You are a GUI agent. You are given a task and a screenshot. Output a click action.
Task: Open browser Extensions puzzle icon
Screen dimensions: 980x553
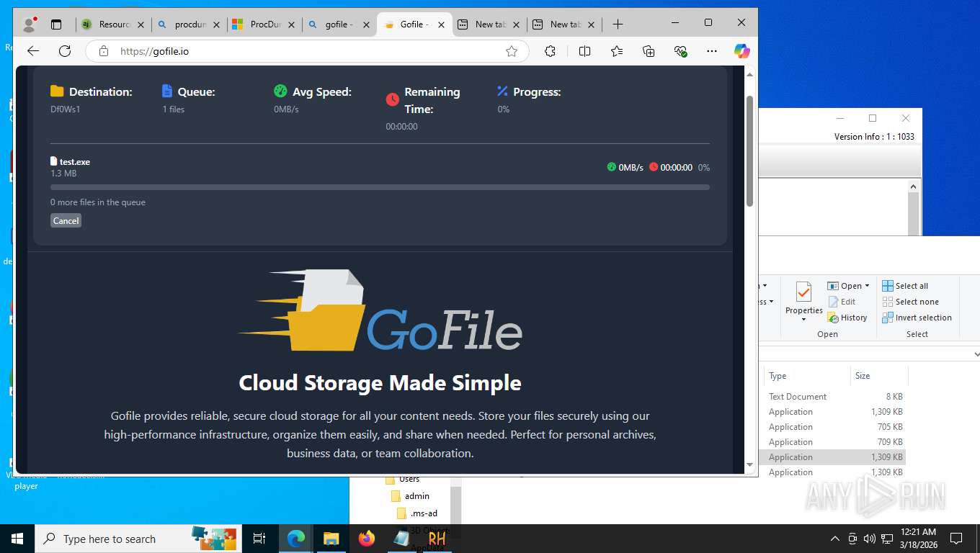tap(551, 51)
